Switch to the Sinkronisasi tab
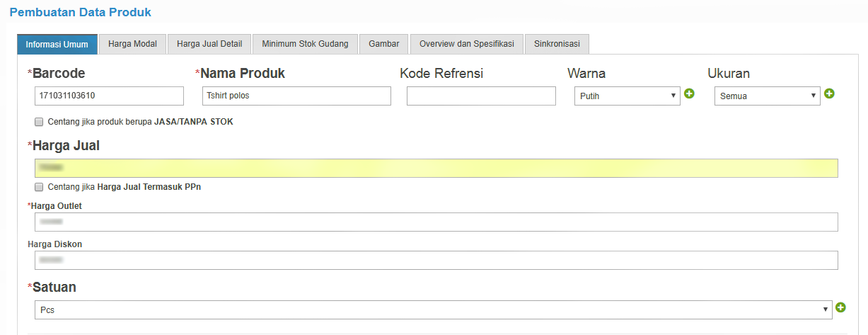The width and height of the screenshot is (868, 335). click(x=557, y=44)
